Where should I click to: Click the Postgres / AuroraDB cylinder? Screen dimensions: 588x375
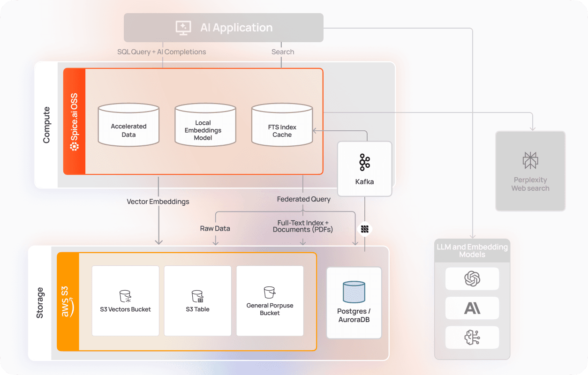pyautogui.click(x=354, y=291)
